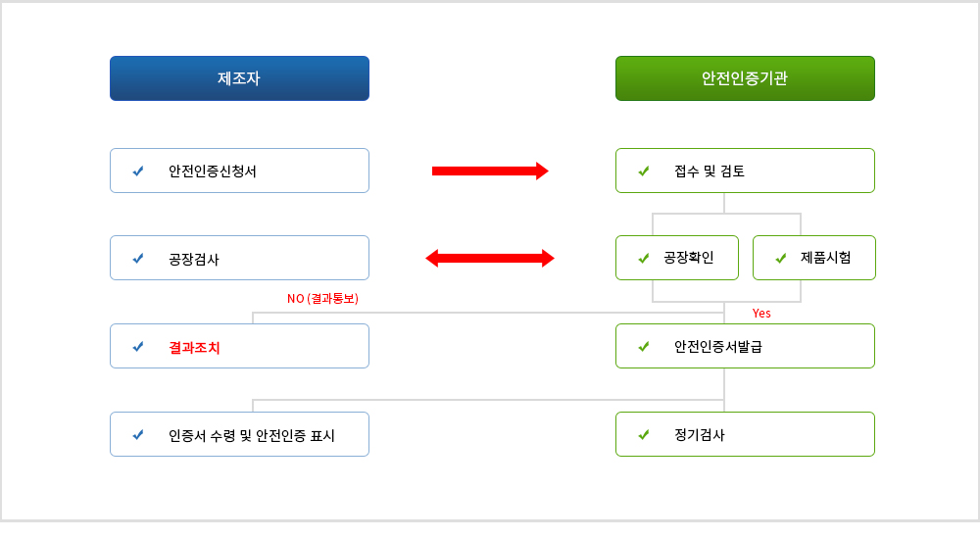Click the 접수 및 검토 box

click(745, 171)
